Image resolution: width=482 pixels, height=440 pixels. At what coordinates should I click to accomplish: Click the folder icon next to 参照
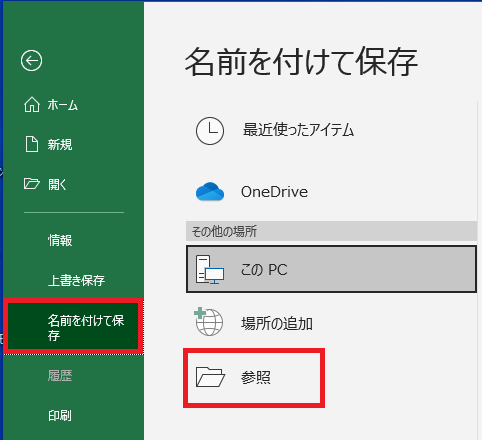(210, 377)
